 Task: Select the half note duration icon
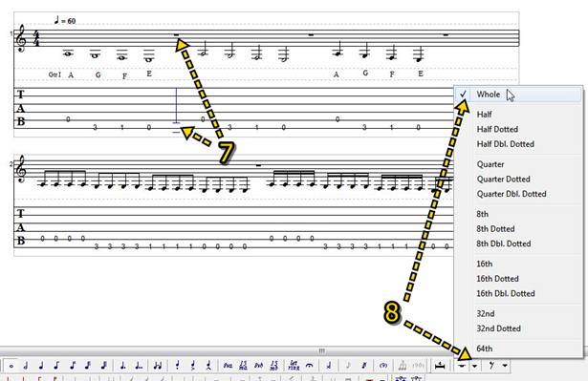coord(26,366)
